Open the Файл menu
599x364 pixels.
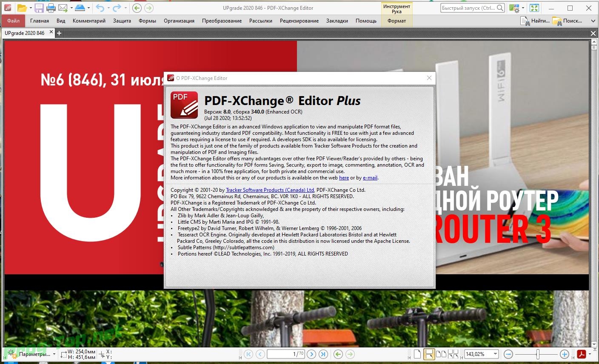[13, 20]
